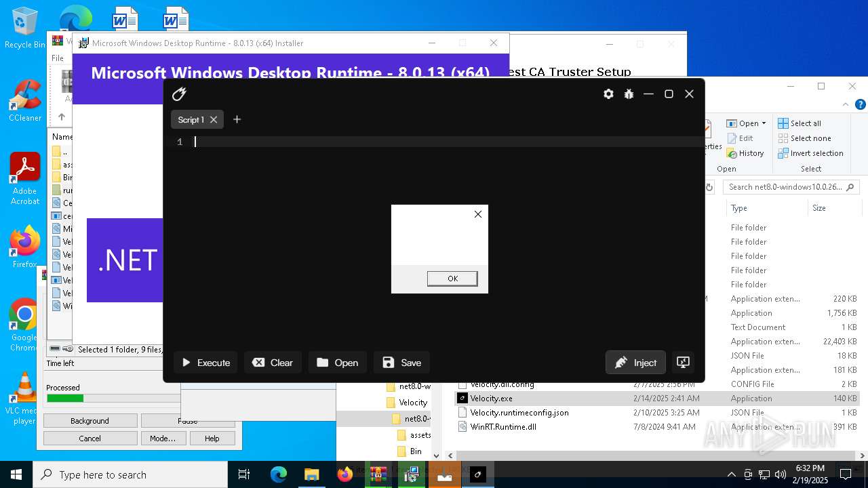The width and height of the screenshot is (868, 488).
Task: Open Recycle Bin desktop icon
Action: coord(24,28)
